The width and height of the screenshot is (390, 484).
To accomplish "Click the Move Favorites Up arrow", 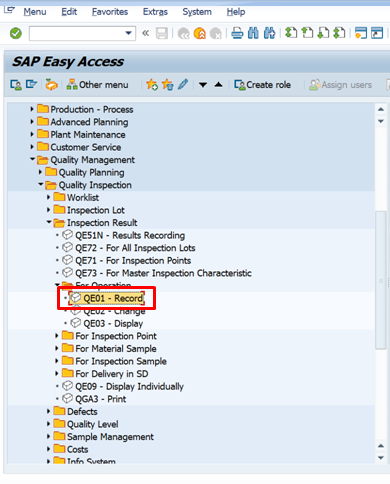I will 219,84.
